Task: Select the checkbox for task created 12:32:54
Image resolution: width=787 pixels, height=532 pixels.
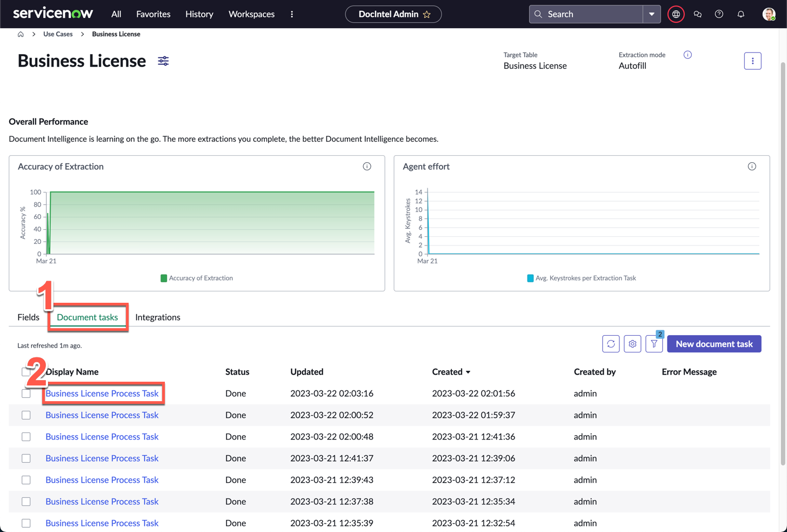Action: [26, 523]
